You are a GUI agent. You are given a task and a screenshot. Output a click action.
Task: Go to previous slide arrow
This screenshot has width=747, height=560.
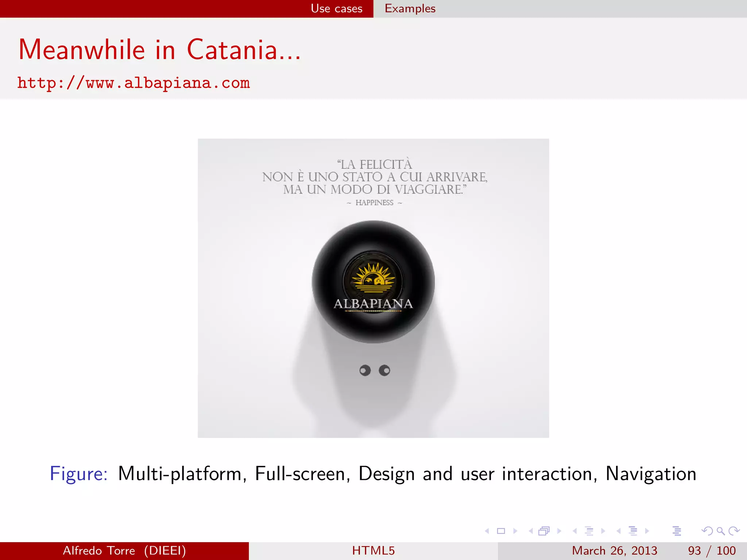point(487,531)
